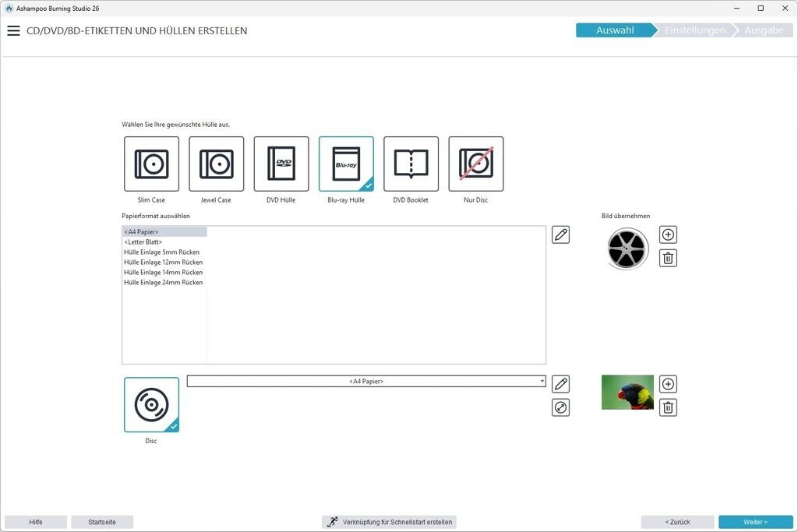Click the pencil edit icon beside paper format list

[x=560, y=234]
